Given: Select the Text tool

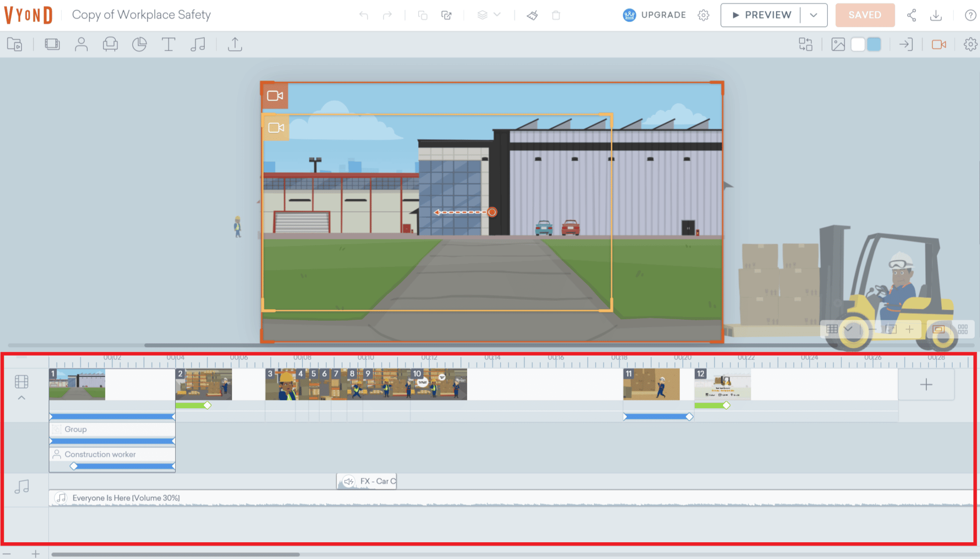Looking at the screenshot, I should click(x=168, y=45).
